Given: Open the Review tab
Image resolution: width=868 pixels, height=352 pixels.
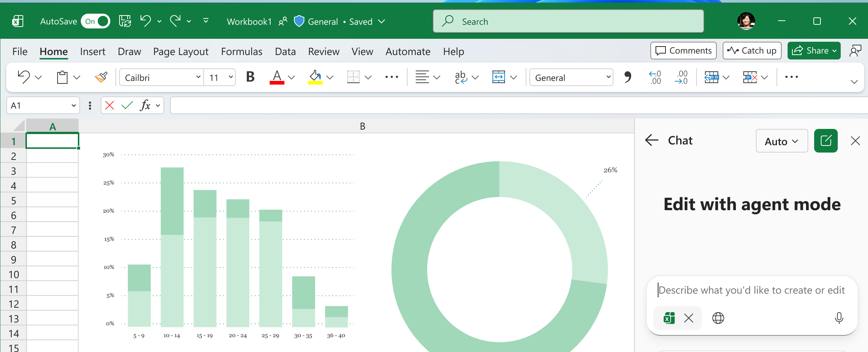Looking at the screenshot, I should (324, 51).
